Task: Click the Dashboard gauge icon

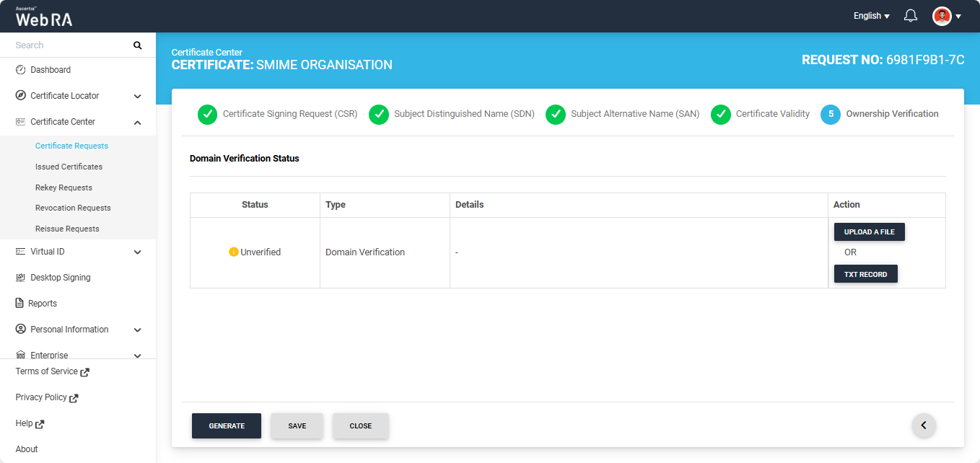Action: [20, 70]
